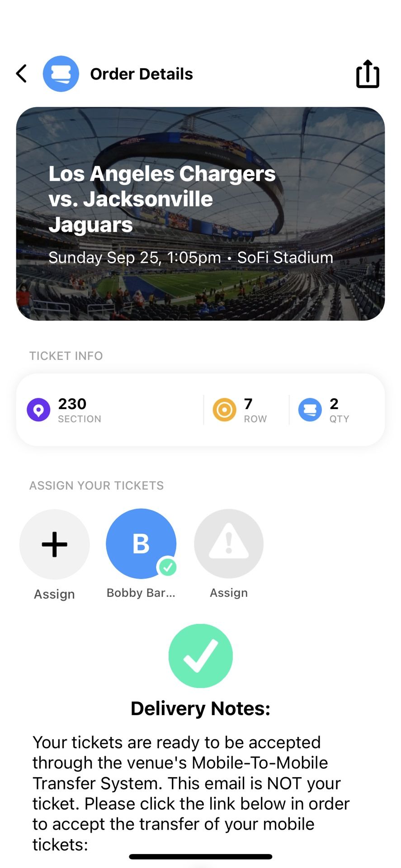Tap the large green delivery checkmark
The width and height of the screenshot is (401, 868).
(200, 656)
